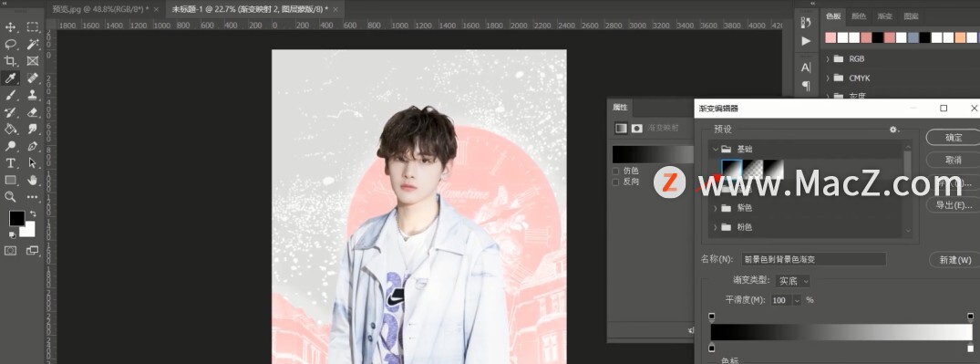Select the Dodge tool

click(11, 146)
